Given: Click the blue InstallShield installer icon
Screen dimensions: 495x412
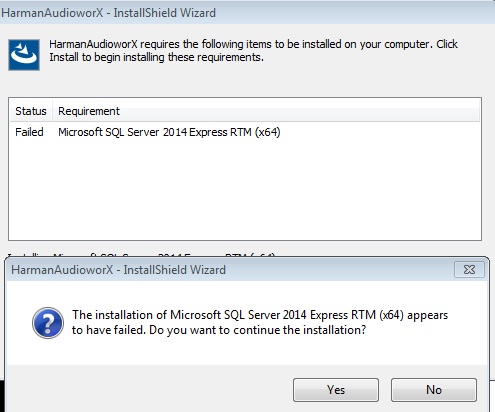Looking at the screenshot, I should (x=24, y=55).
